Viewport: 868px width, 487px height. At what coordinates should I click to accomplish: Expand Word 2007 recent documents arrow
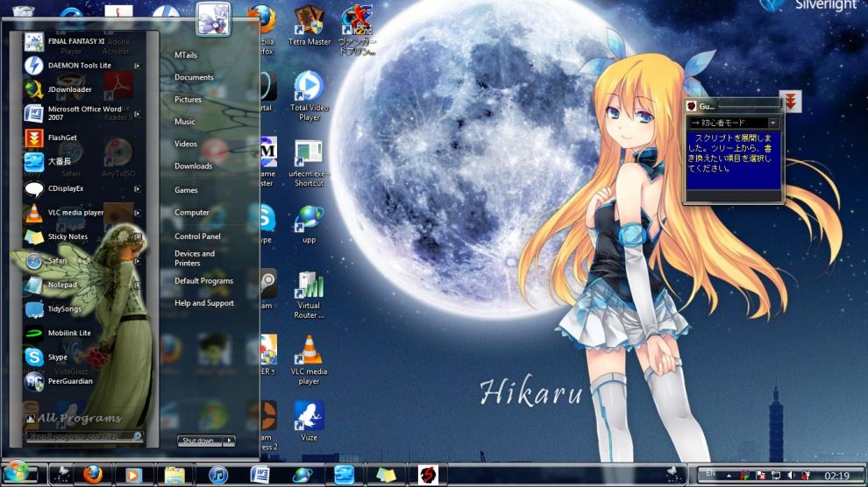point(137,115)
